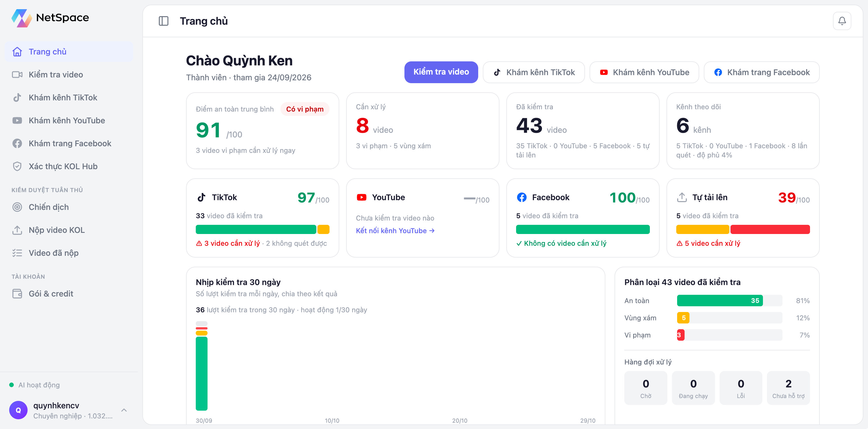
Task: Open the Trang chủ sidebar item
Action: pyautogui.click(x=69, y=52)
